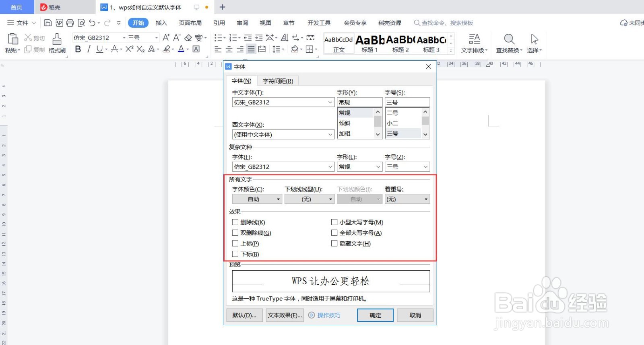Open the 文件 menu

coord(22,23)
